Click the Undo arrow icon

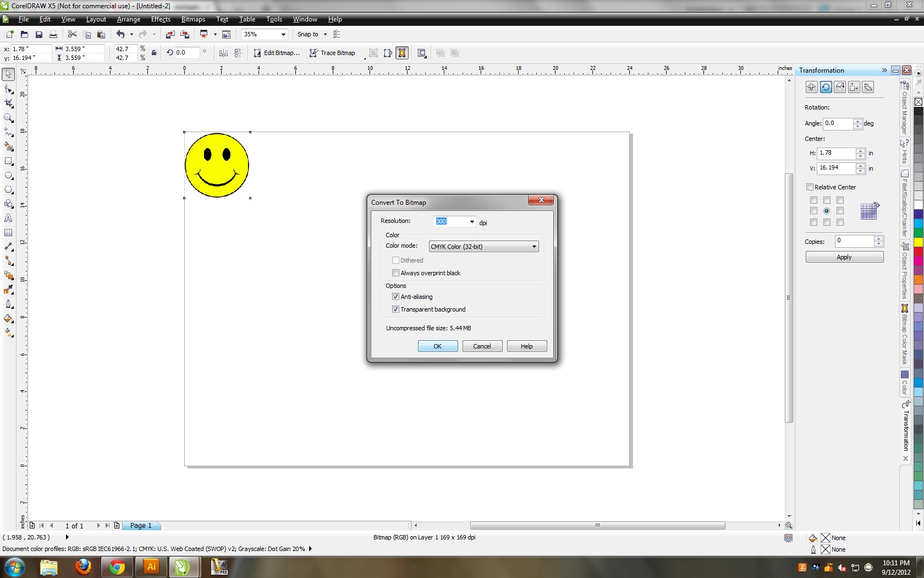[x=120, y=34]
